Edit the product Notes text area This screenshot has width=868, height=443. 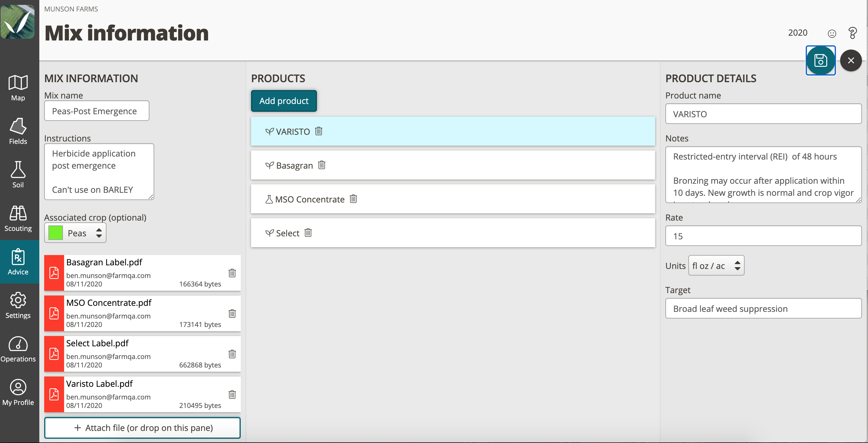(x=763, y=174)
